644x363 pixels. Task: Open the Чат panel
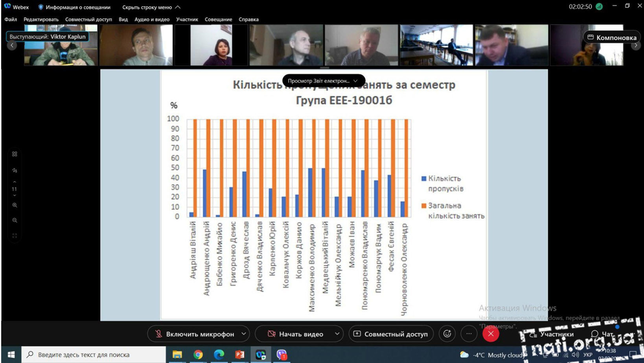point(602,334)
